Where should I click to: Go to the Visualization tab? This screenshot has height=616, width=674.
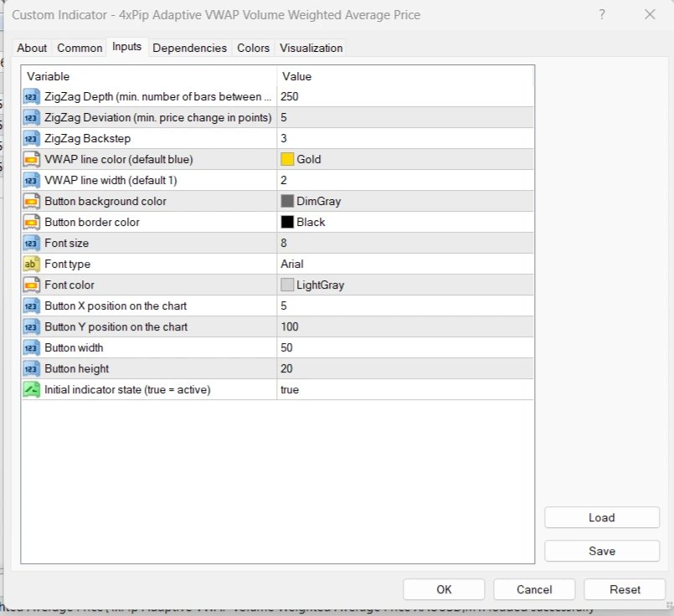coord(311,49)
